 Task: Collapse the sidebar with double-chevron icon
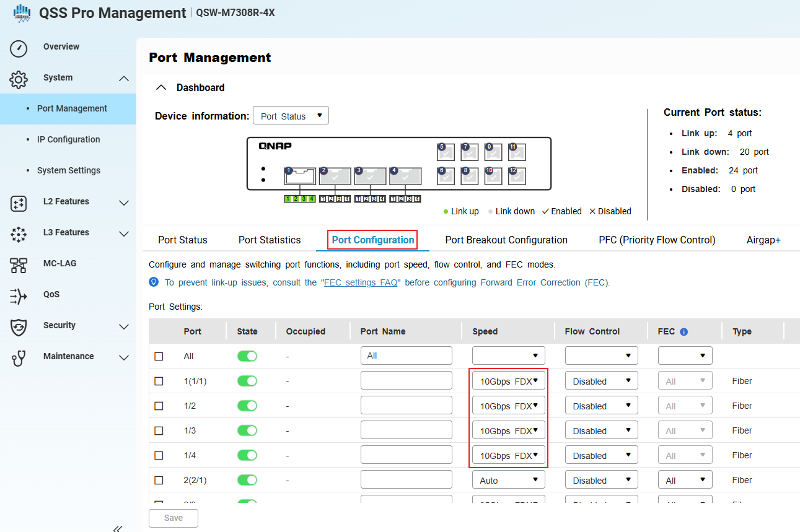point(118,528)
